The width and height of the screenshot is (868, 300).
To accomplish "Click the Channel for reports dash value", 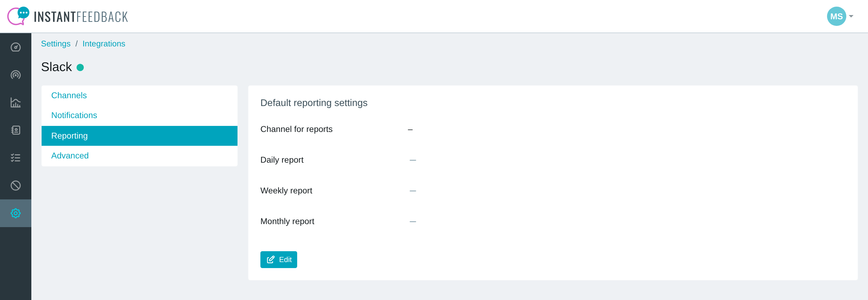I will 410,130.
